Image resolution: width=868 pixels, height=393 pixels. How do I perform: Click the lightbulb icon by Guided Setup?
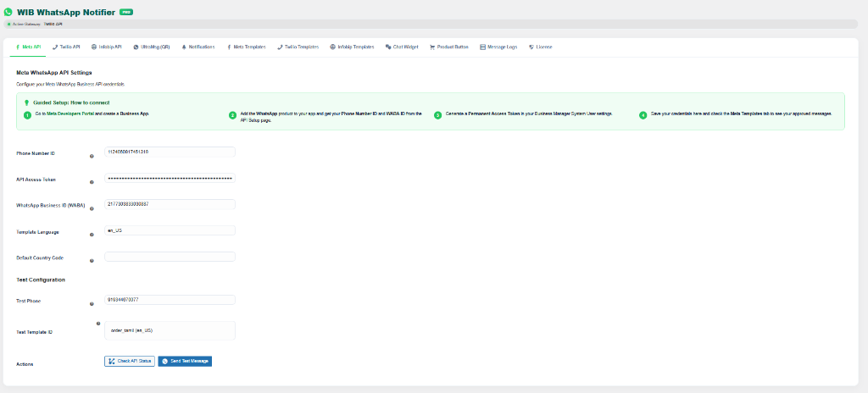point(26,102)
